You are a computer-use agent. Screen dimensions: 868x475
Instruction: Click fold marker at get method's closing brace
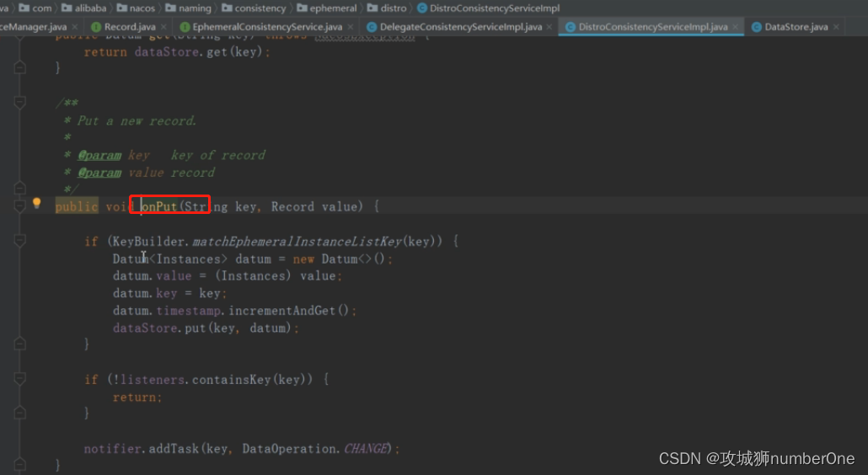tap(20, 67)
